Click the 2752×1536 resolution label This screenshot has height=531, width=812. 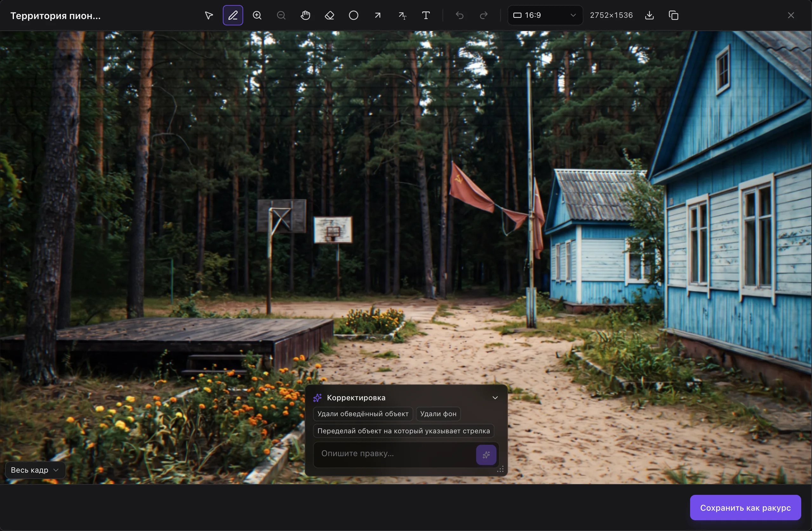611,15
